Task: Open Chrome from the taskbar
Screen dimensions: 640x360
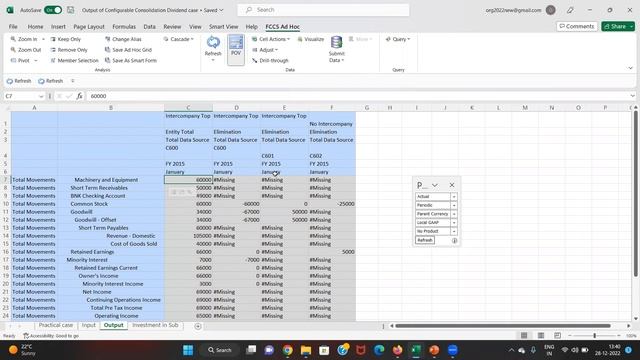Action: (x=288, y=350)
